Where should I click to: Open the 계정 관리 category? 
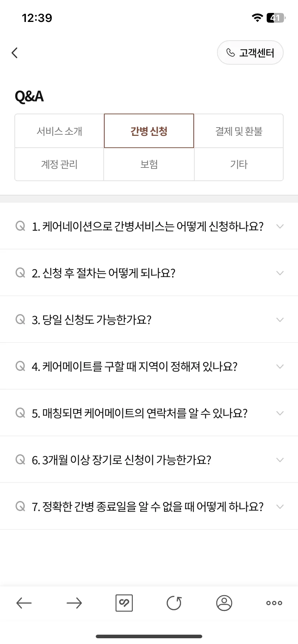(59, 164)
